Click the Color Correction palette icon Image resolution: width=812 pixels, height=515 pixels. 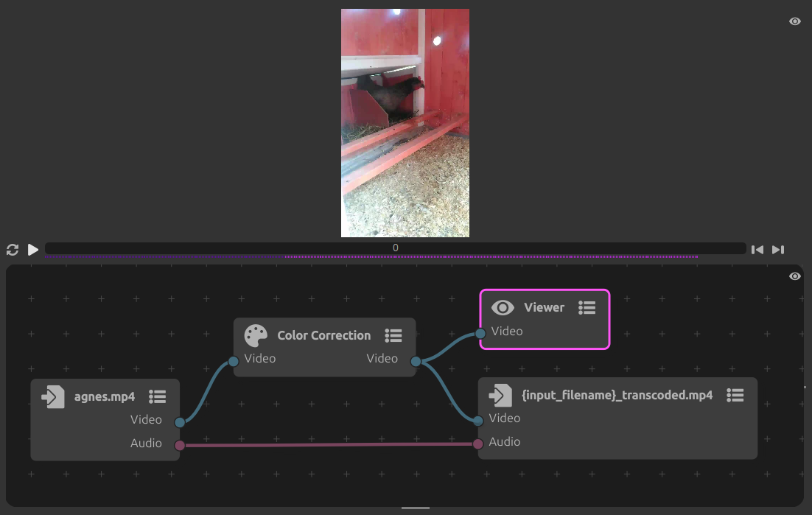256,336
